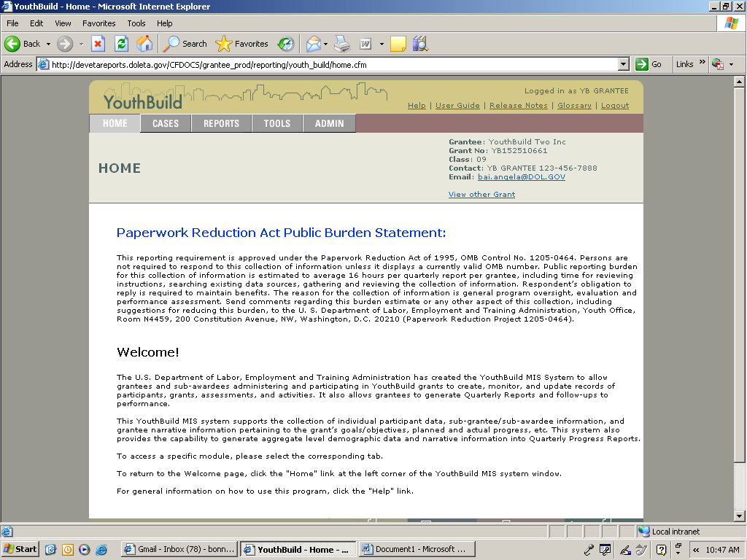Switch to the REPORTS tab
The width and height of the screenshot is (747, 560).
tap(221, 123)
